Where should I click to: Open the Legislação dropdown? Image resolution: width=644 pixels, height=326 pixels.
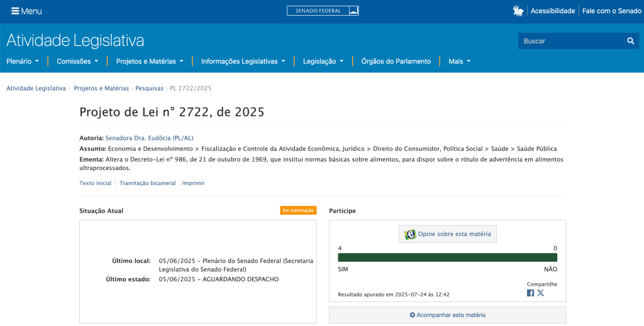[323, 61]
